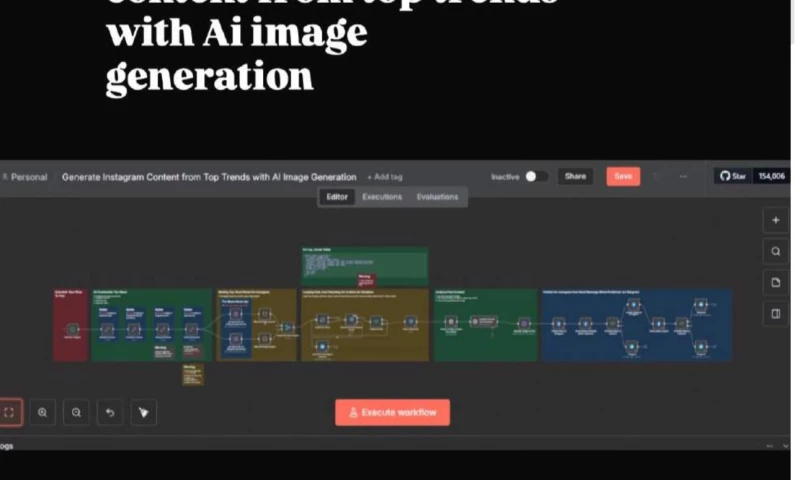Reset canvas zoom with the curved arrow icon
The width and height of the screenshot is (800, 480).
pyautogui.click(x=110, y=412)
